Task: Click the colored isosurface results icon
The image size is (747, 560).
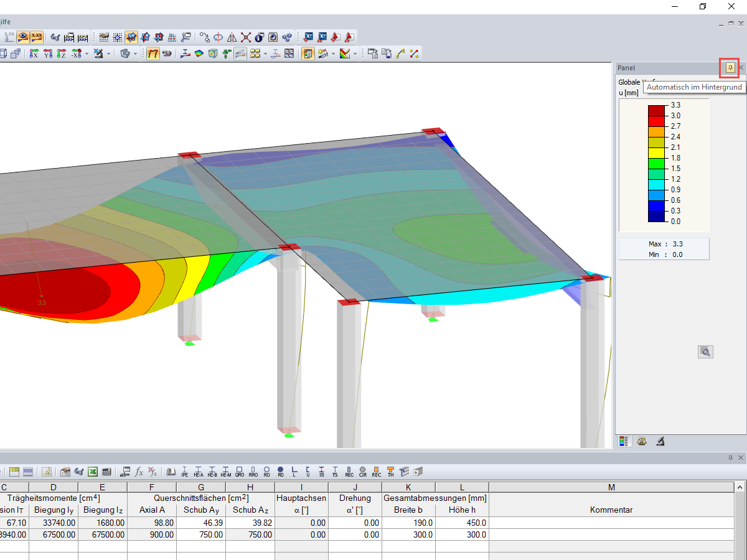Action: (x=199, y=54)
